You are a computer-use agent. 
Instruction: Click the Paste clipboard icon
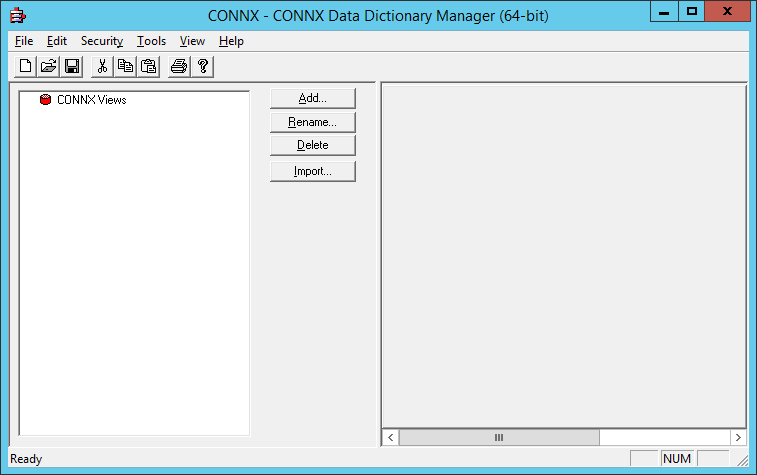coord(149,66)
